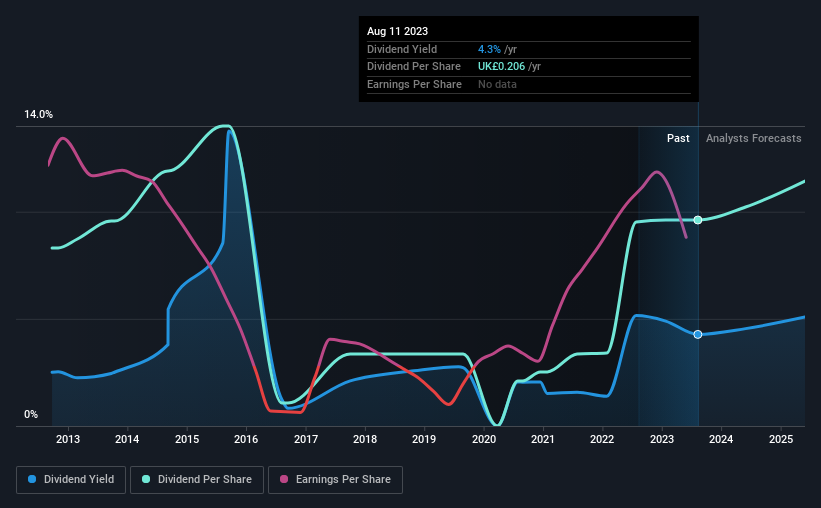Screen dimensions: 821x508
Task: Click the teal data point marker on chart
Action: [698, 220]
